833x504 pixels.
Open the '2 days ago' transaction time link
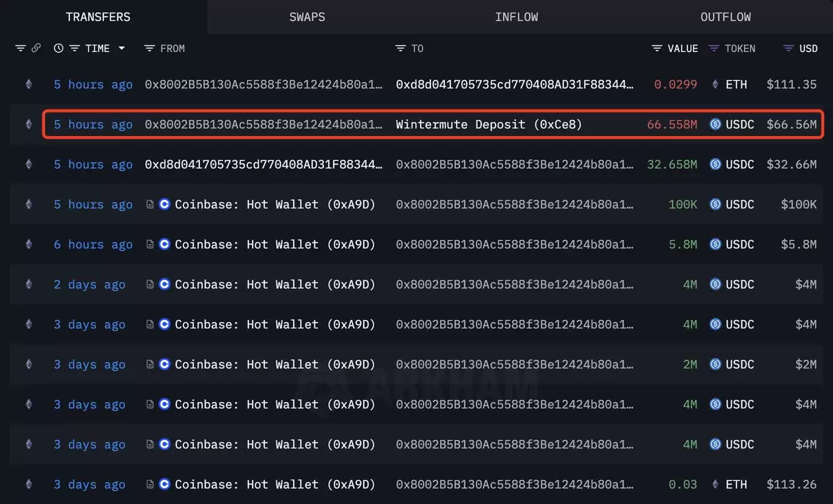click(90, 285)
